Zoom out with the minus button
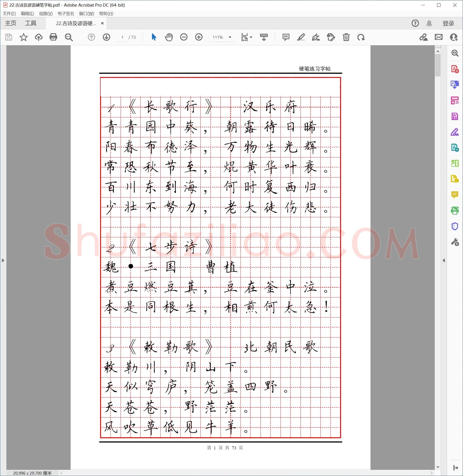This screenshot has height=476, width=463. pyautogui.click(x=184, y=37)
